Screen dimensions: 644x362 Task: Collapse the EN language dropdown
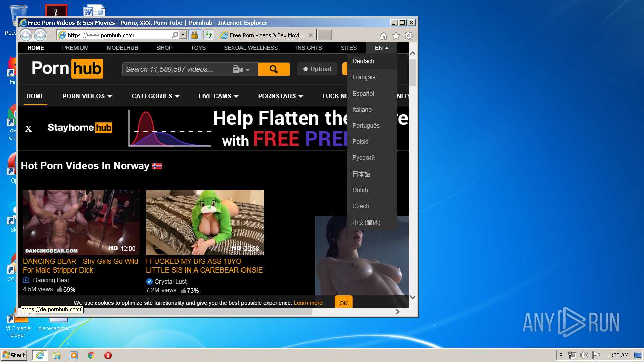pyautogui.click(x=382, y=48)
